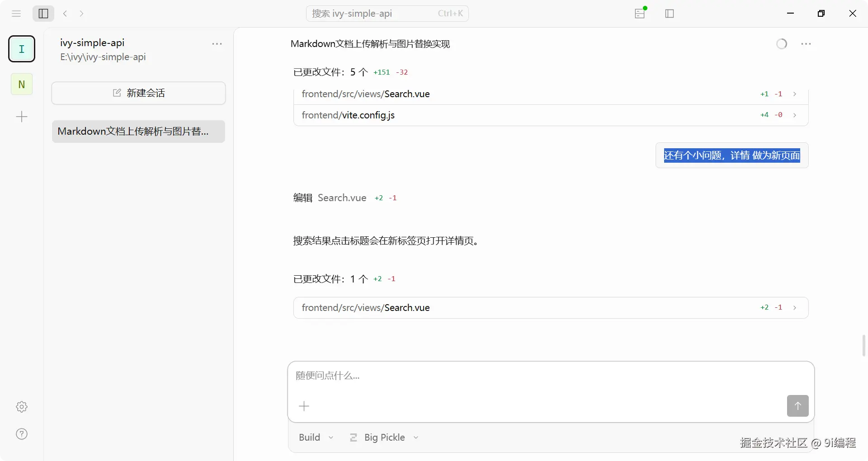The image size is (868, 461).
Task: Select the user message 还有个小问题
Action: 732,155
